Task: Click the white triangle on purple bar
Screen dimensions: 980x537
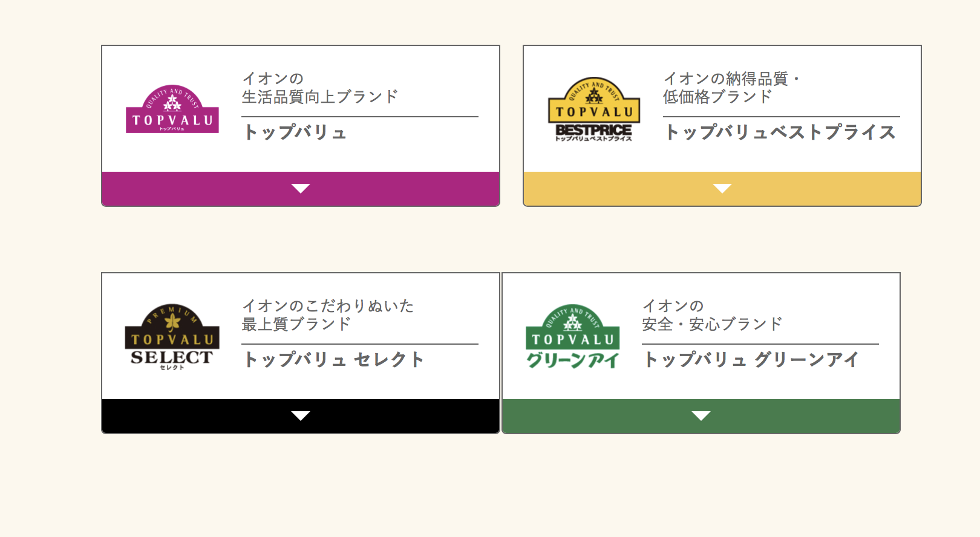Action: 301,189
